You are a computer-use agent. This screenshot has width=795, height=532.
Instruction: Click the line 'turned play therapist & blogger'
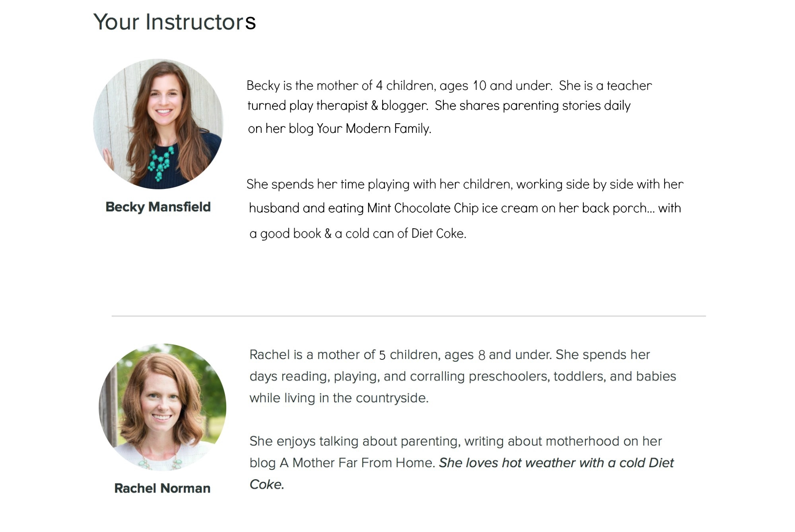(x=338, y=106)
